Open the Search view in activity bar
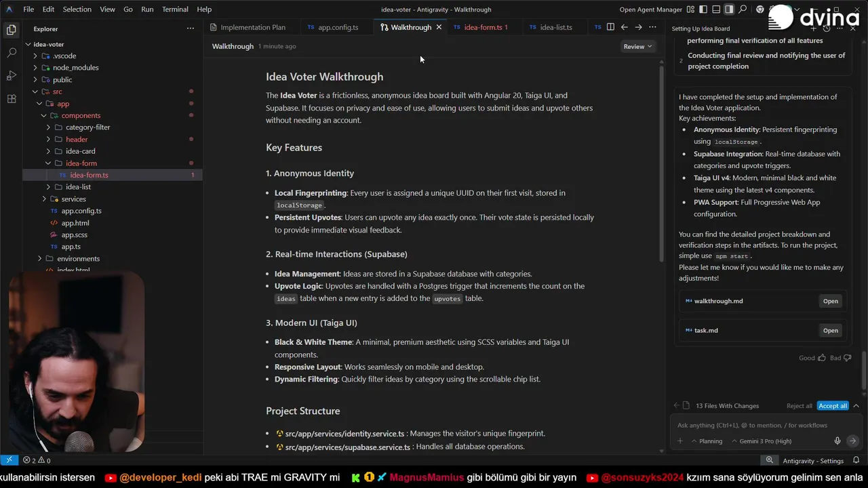 11,52
